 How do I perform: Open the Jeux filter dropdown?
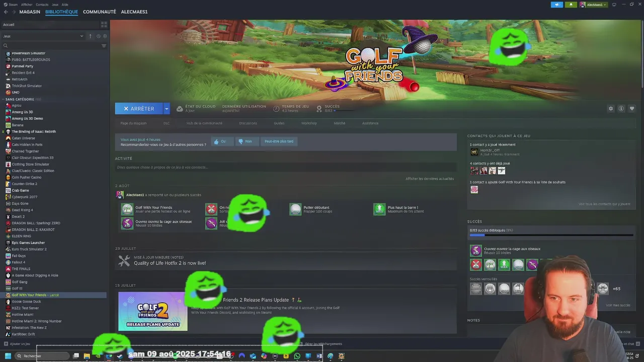point(43,36)
